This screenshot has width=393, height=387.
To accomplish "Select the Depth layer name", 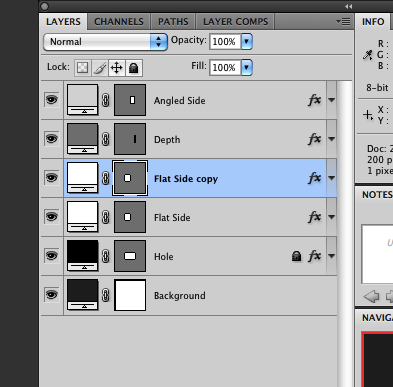I will click(167, 140).
